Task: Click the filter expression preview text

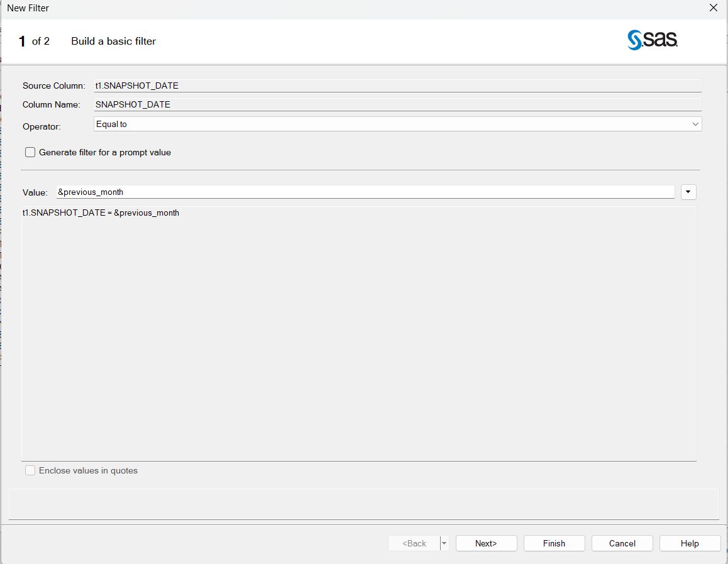Action: coord(101,213)
